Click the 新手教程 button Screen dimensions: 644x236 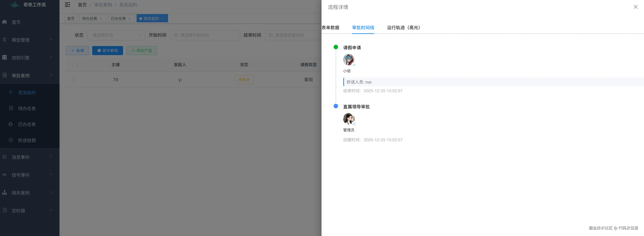[107, 50]
